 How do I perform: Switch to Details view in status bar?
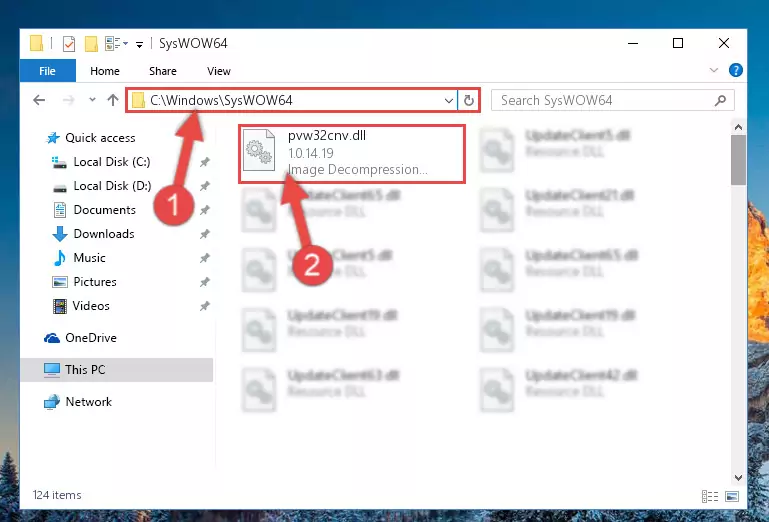click(710, 496)
